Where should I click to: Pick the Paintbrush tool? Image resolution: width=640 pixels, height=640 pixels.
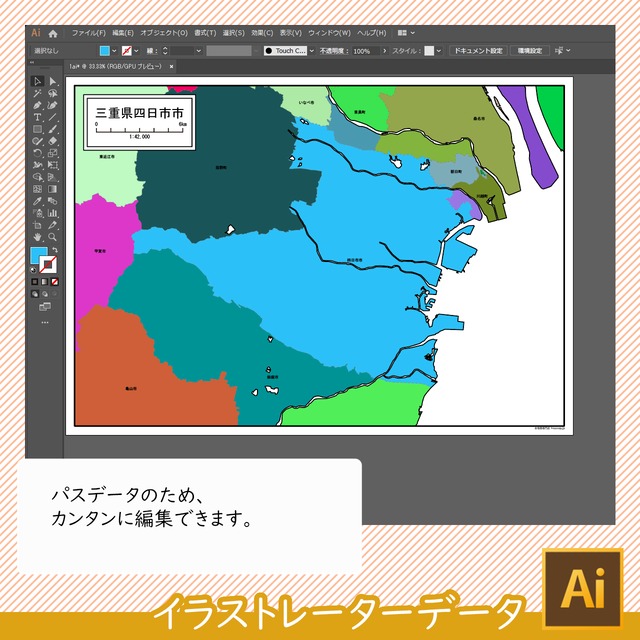point(53,129)
